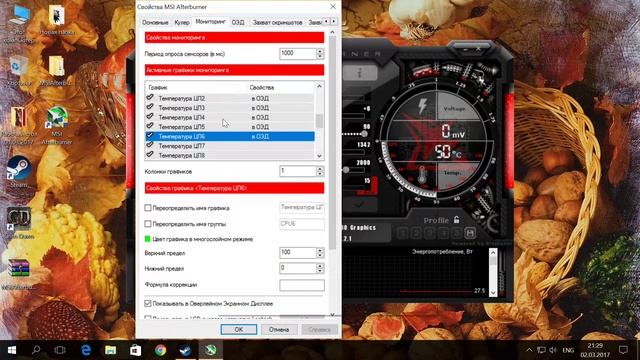Open File Explorer from taskbar
The image size is (640, 360).
(111, 350)
